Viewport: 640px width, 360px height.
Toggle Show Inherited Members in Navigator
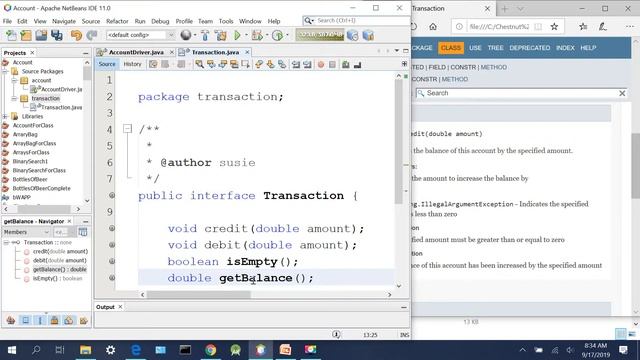[x=11, y=320]
